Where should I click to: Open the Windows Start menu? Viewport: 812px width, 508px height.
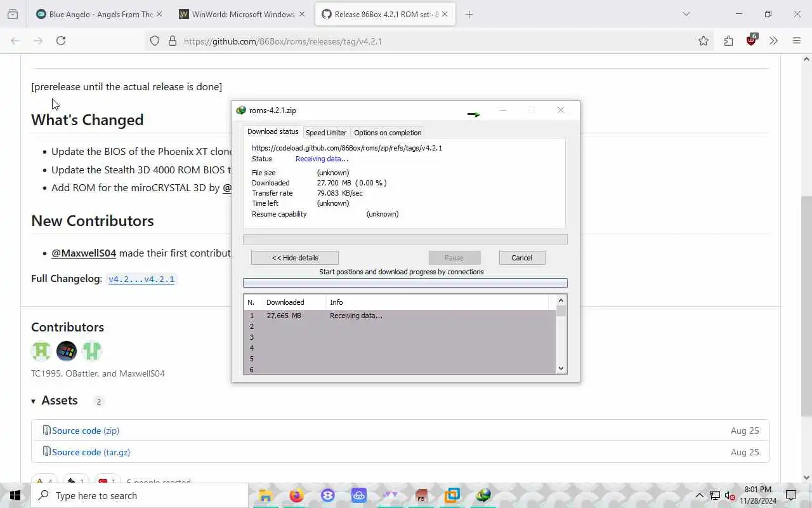[15, 495]
